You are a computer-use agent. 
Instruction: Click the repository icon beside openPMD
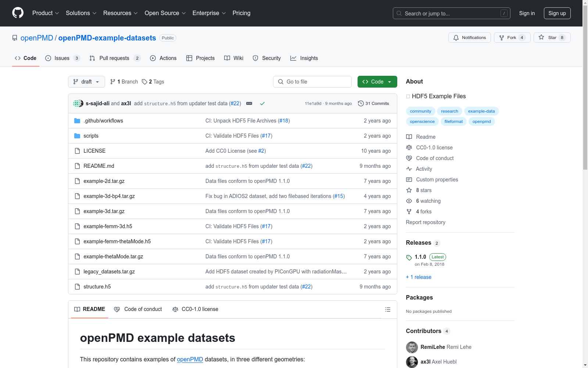click(15, 38)
